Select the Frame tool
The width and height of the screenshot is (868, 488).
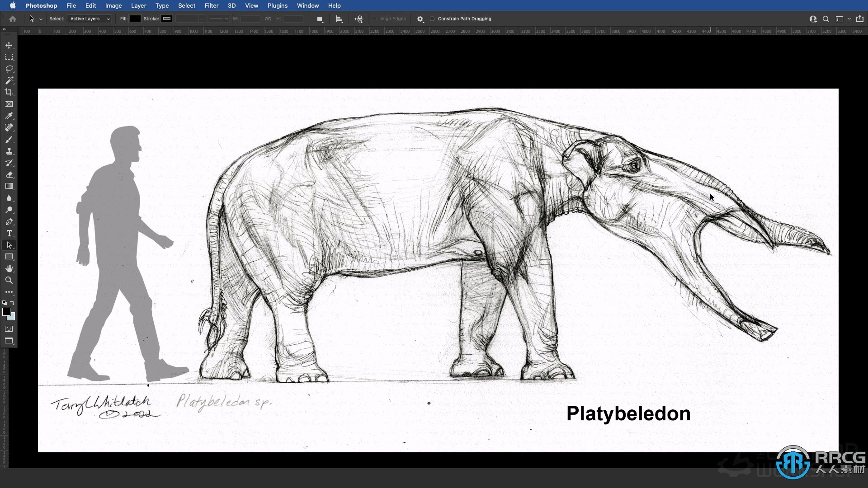9,104
